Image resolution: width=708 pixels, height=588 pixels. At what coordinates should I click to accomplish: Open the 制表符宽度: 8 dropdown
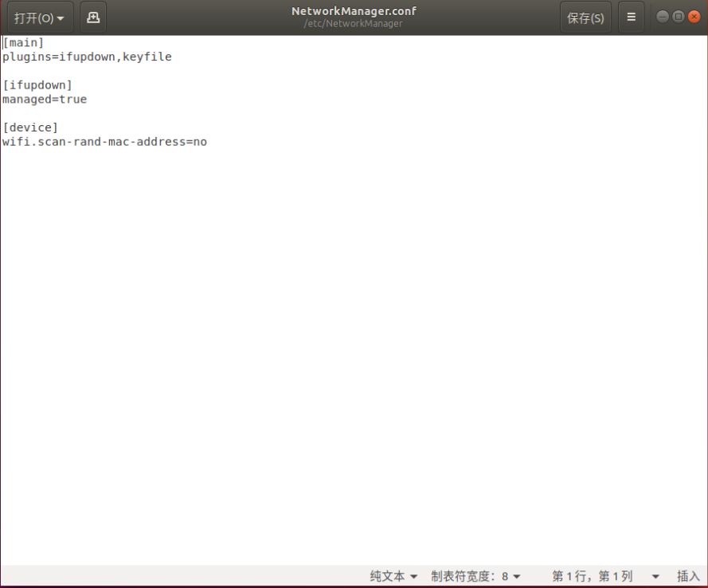475,576
